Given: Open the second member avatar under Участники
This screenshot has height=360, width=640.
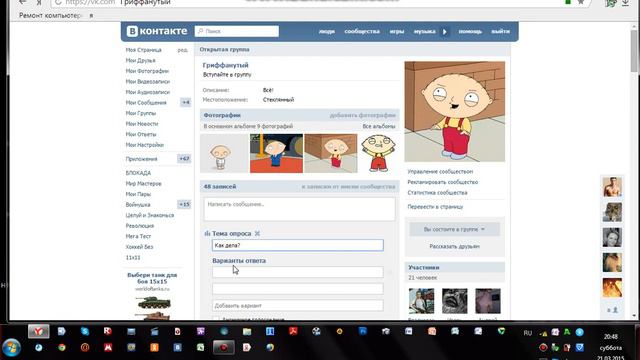Looking at the screenshot, I should [455, 301].
